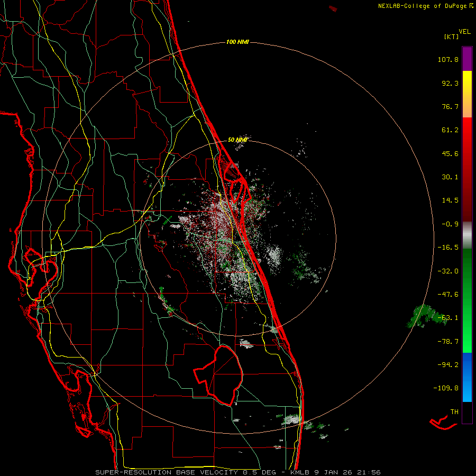The height and width of the screenshot is (476, 476).
Task: Click the 0.5 DEG elevation text
Action: (259, 472)
